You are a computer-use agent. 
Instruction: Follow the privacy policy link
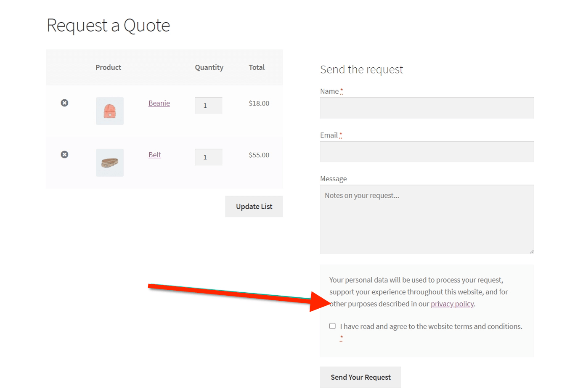pyautogui.click(x=452, y=304)
